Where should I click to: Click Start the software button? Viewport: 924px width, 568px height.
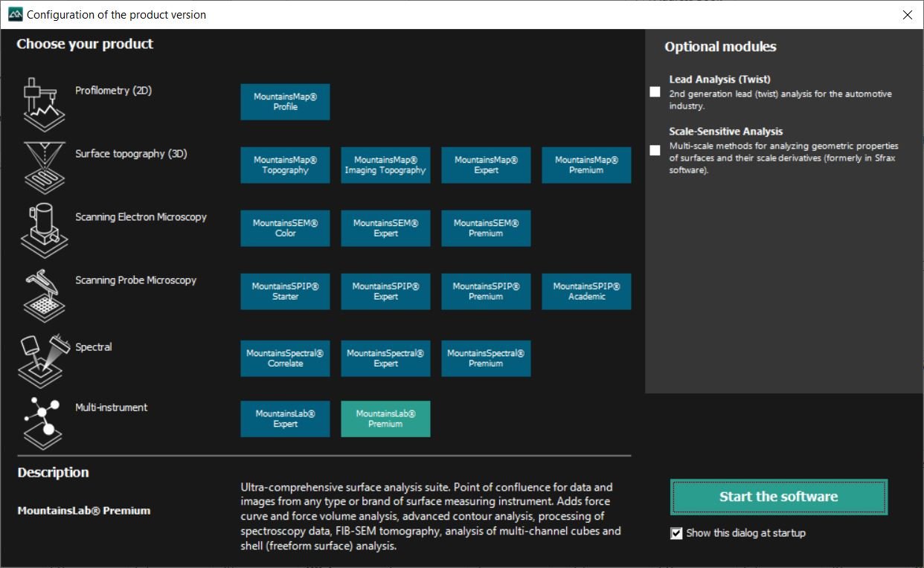(779, 497)
